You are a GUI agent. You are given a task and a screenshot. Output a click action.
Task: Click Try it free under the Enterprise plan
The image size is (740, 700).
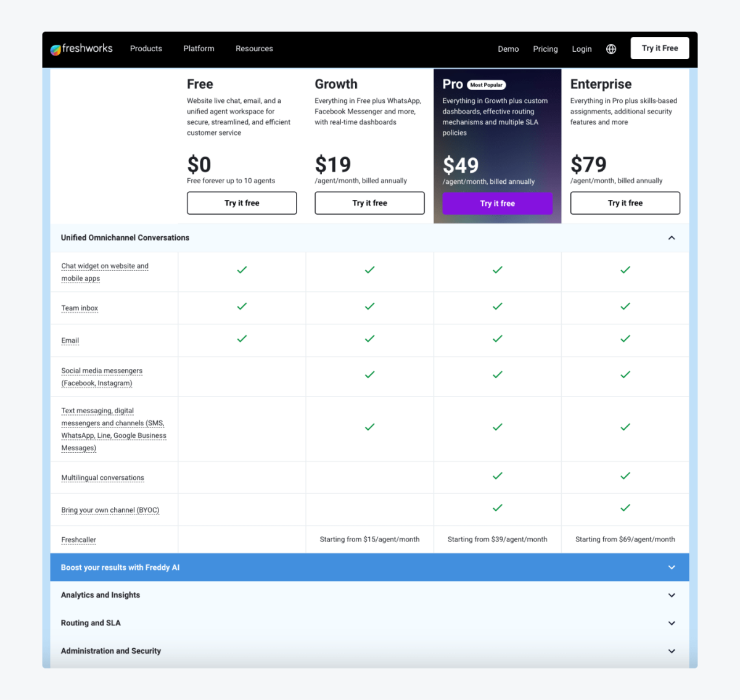click(x=625, y=203)
